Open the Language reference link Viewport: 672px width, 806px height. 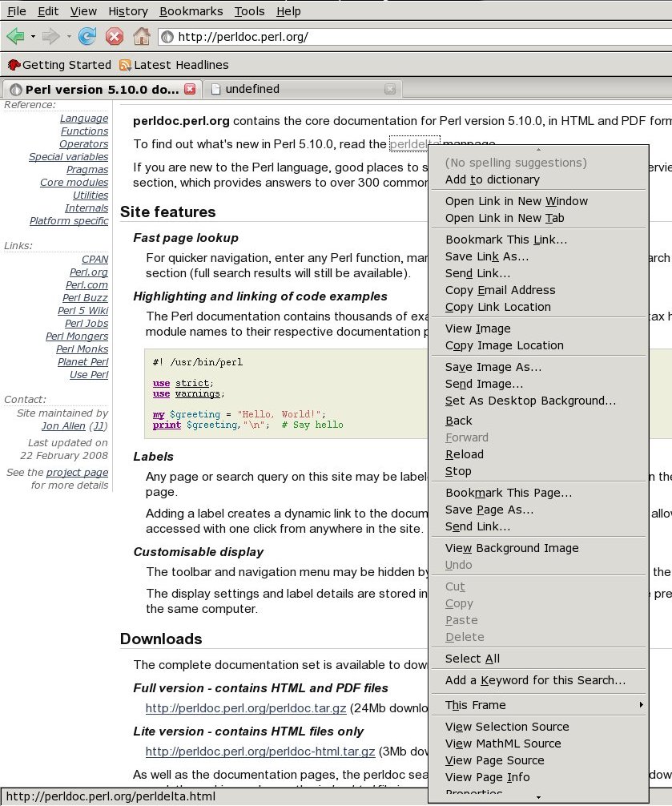pyautogui.click(x=84, y=119)
